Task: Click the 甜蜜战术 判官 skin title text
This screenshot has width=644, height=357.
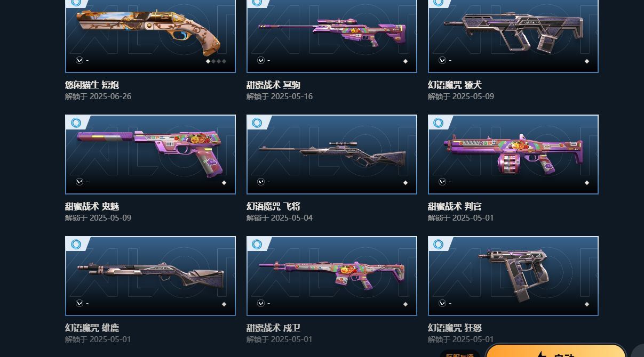Action: tap(455, 206)
